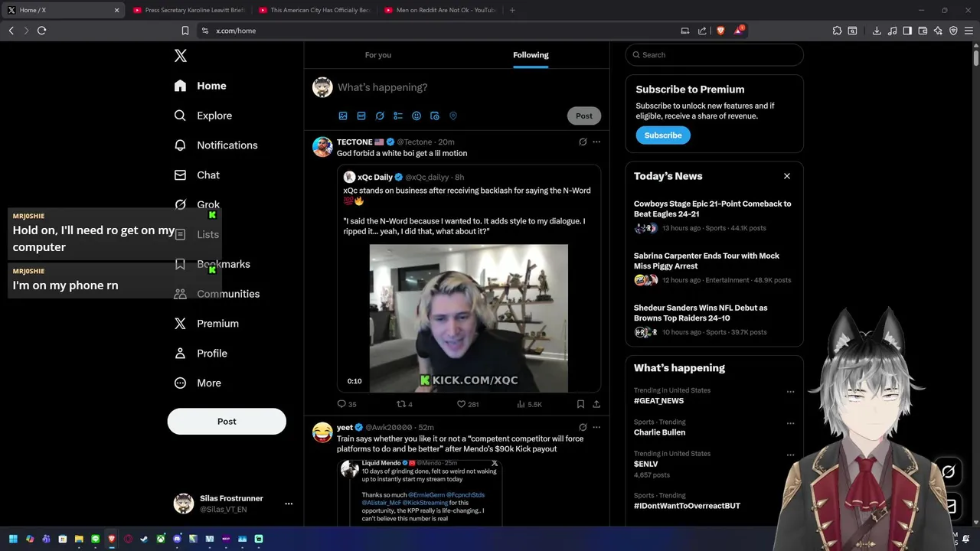Open Sabrina Carpenter Ends Tour news story
Image resolution: width=980 pixels, height=551 pixels.
click(x=714, y=268)
